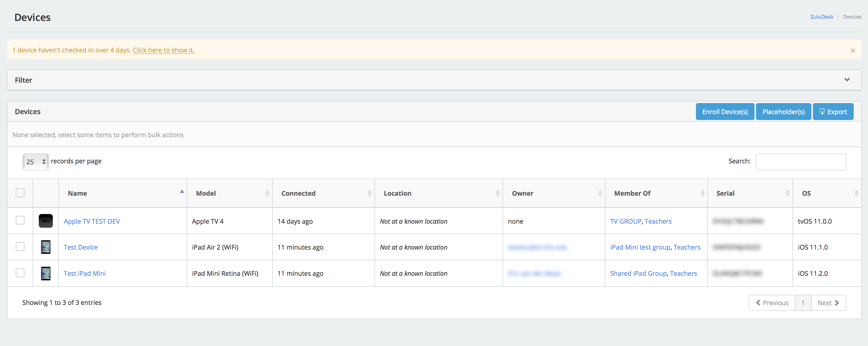Image resolution: width=868 pixels, height=346 pixels.
Task: Go to Previous page
Action: [x=772, y=303]
